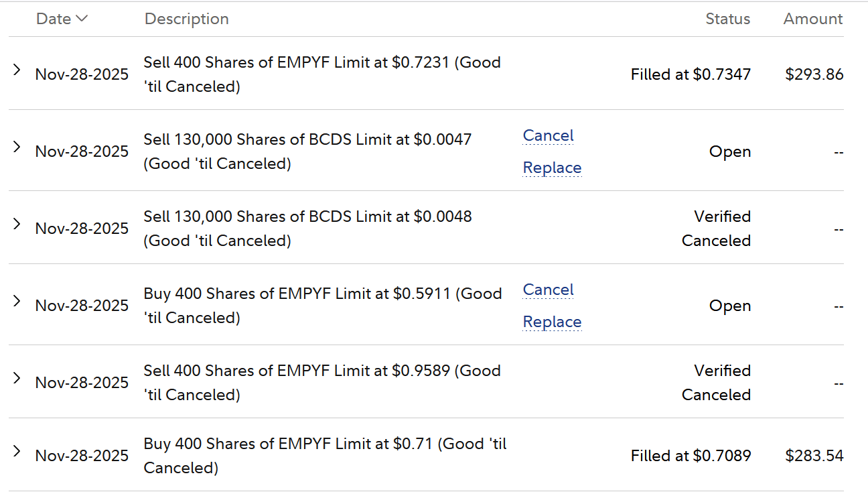Click the EMPYF $0.9589 sell order description
The width and height of the screenshot is (868, 498).
321,382
